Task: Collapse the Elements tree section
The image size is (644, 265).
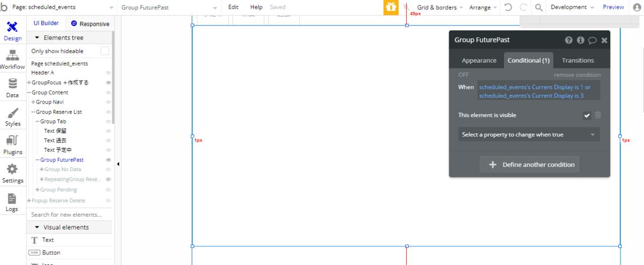Action: 37,38
